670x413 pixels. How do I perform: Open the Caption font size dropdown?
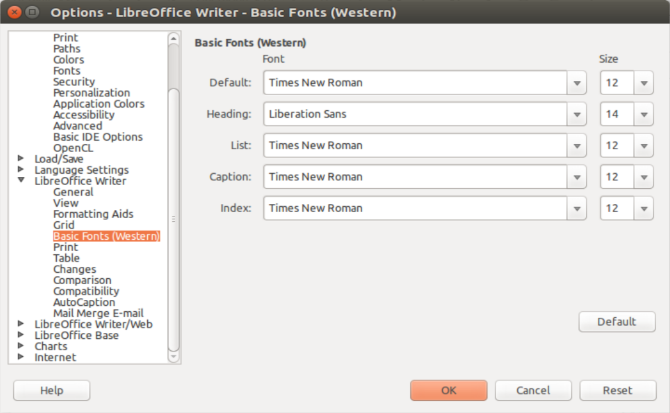[645, 177]
